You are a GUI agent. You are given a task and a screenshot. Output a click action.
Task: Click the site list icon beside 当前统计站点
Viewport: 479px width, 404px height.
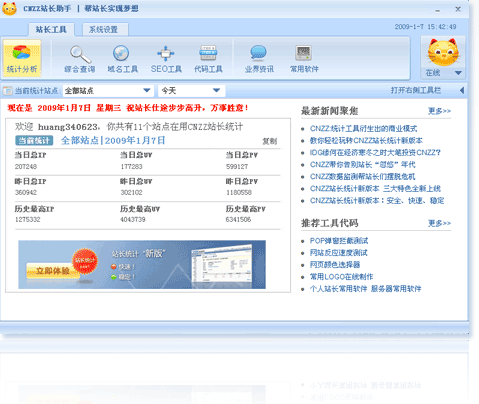[x=7, y=91]
